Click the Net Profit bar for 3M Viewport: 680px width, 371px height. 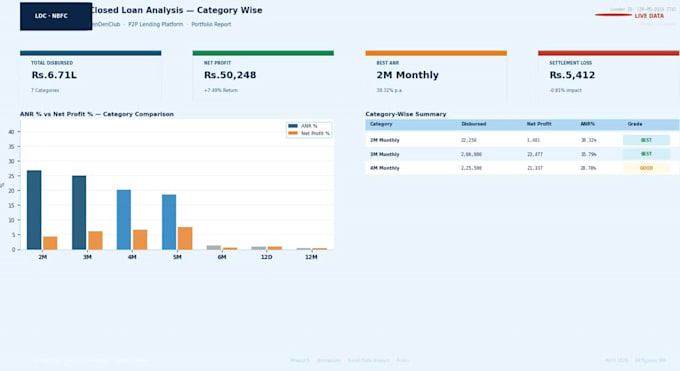(95, 240)
